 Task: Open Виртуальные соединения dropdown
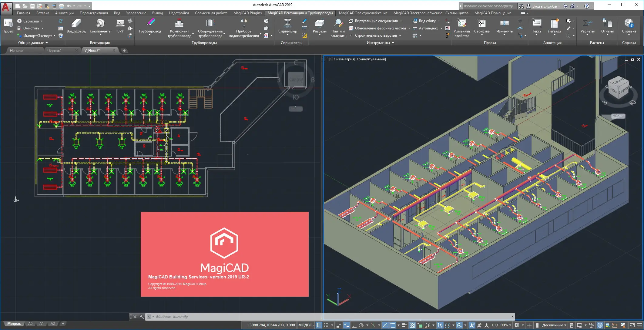click(x=401, y=21)
